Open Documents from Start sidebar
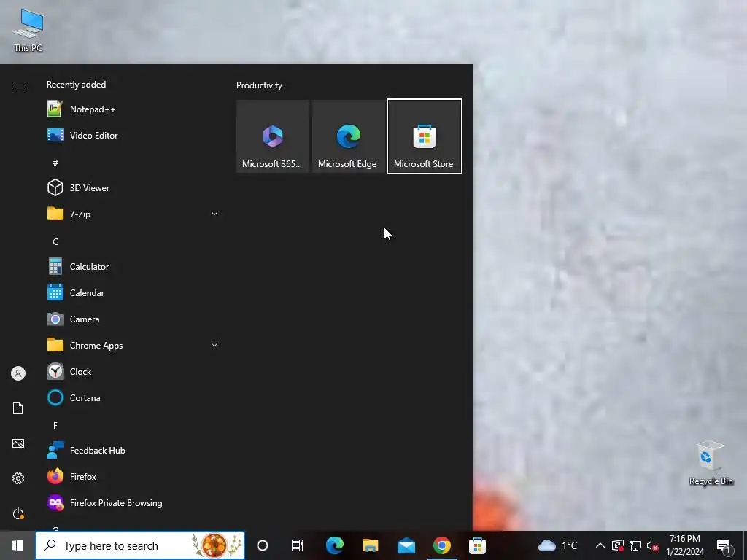The width and height of the screenshot is (747, 560). 18,408
